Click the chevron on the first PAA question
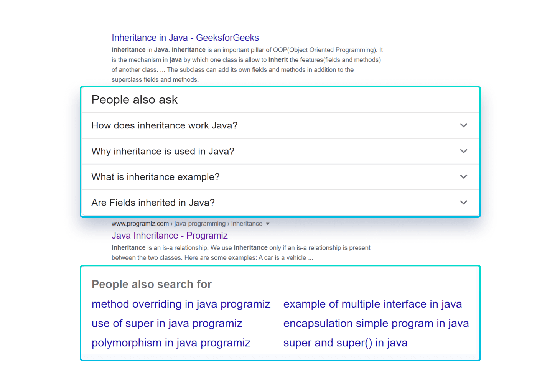Viewport: 560px width, 392px height. coord(464,125)
